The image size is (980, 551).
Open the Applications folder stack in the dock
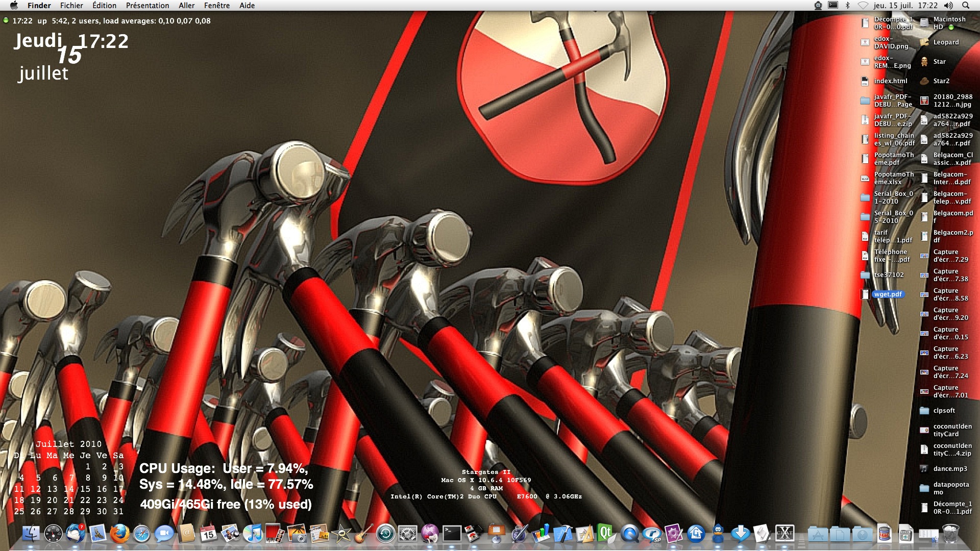818,534
